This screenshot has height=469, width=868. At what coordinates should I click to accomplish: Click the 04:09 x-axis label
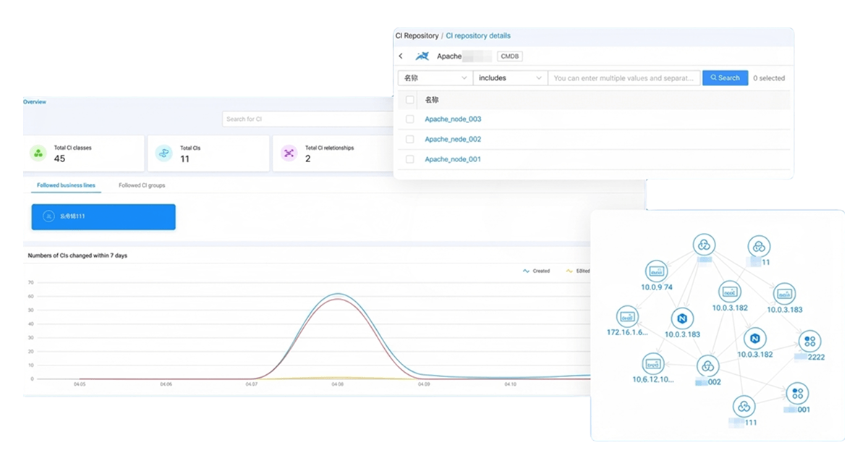click(x=424, y=384)
